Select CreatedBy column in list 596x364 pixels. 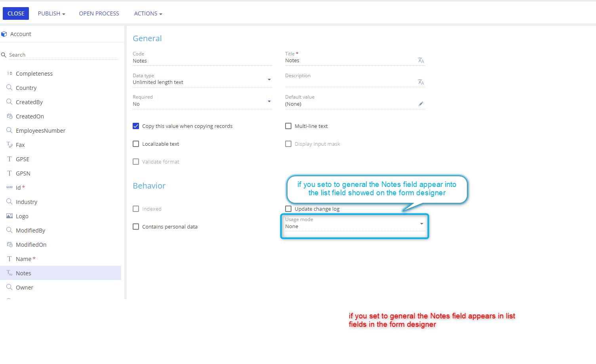tap(61, 102)
